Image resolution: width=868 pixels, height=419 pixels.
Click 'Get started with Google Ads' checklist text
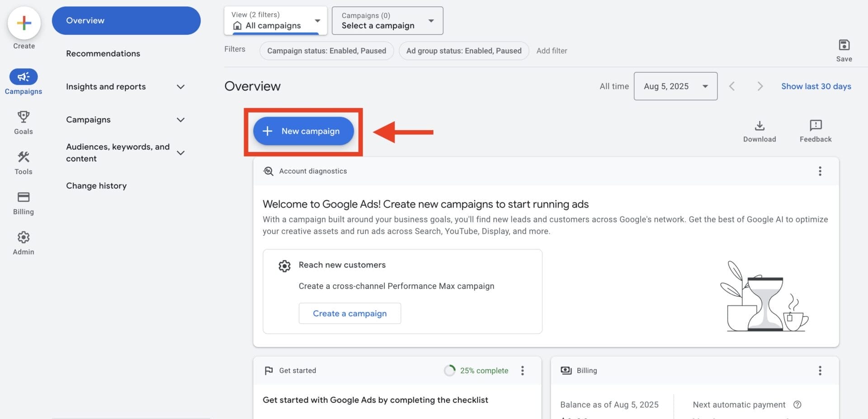click(375, 400)
